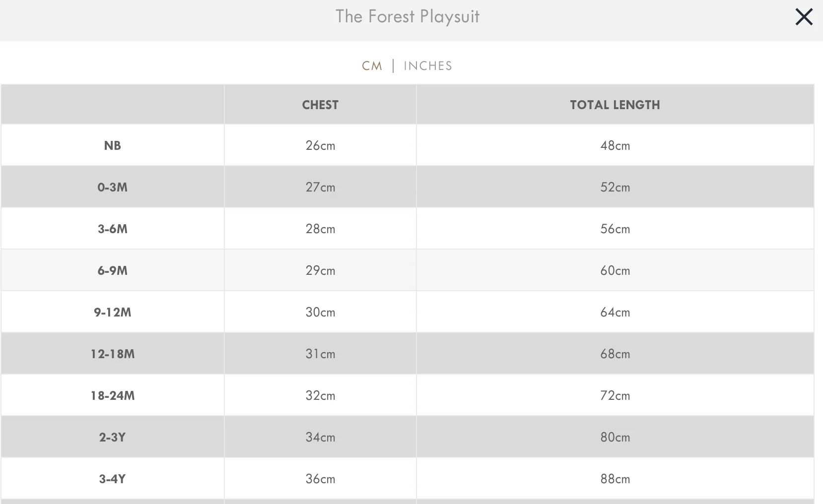Select the 0-3M size row label
Viewport: 823px width, 504px height.
[112, 187]
